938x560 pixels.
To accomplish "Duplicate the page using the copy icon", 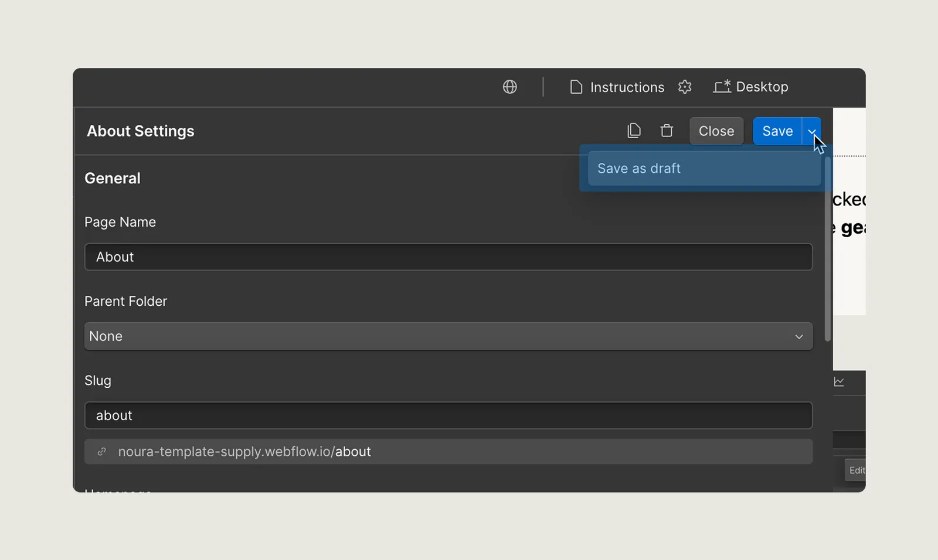I will (x=634, y=131).
